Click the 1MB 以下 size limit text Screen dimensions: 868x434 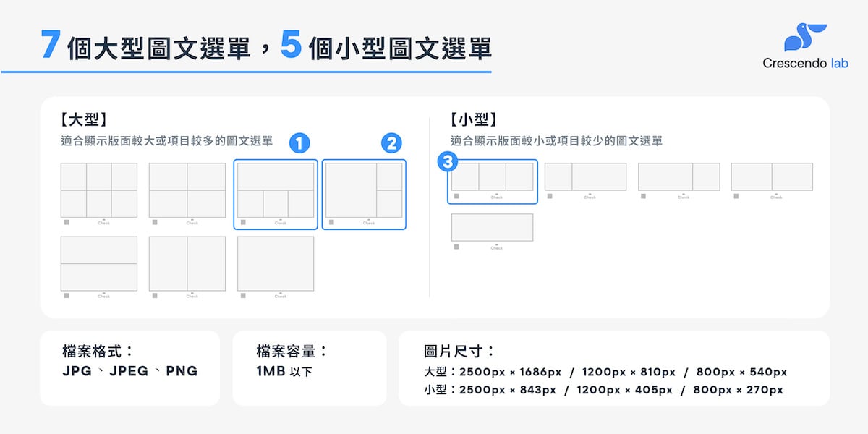284,372
